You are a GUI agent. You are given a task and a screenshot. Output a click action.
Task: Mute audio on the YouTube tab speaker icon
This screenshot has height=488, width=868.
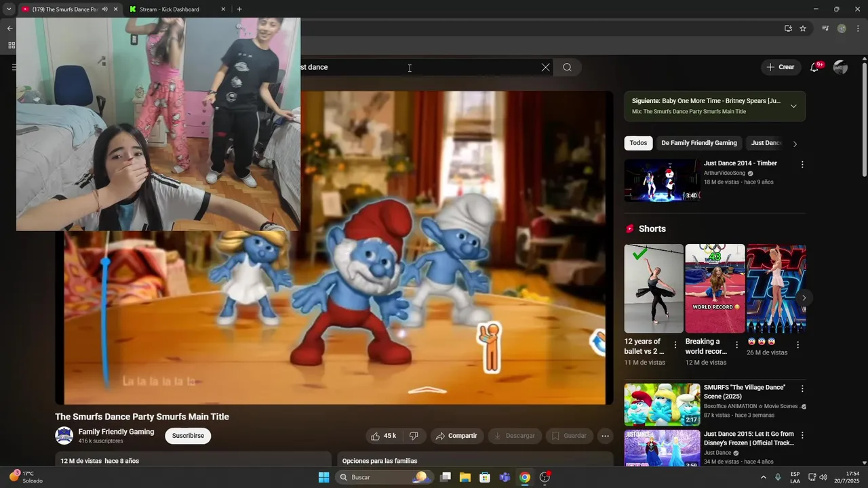coord(104,9)
